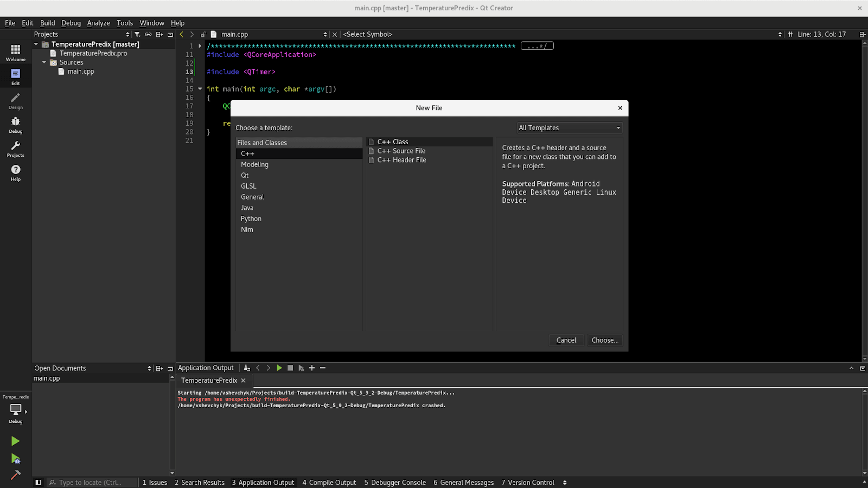
Task: Cancel the New File dialog
Action: (566, 341)
